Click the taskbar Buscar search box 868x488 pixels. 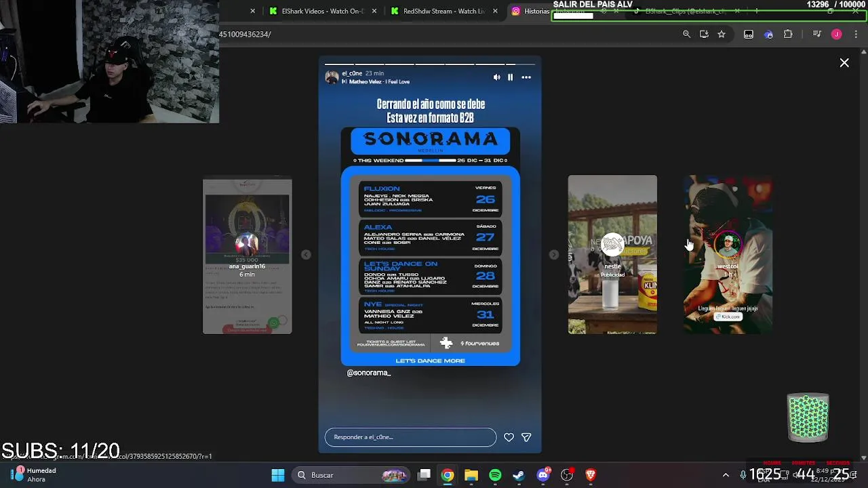[351, 475]
